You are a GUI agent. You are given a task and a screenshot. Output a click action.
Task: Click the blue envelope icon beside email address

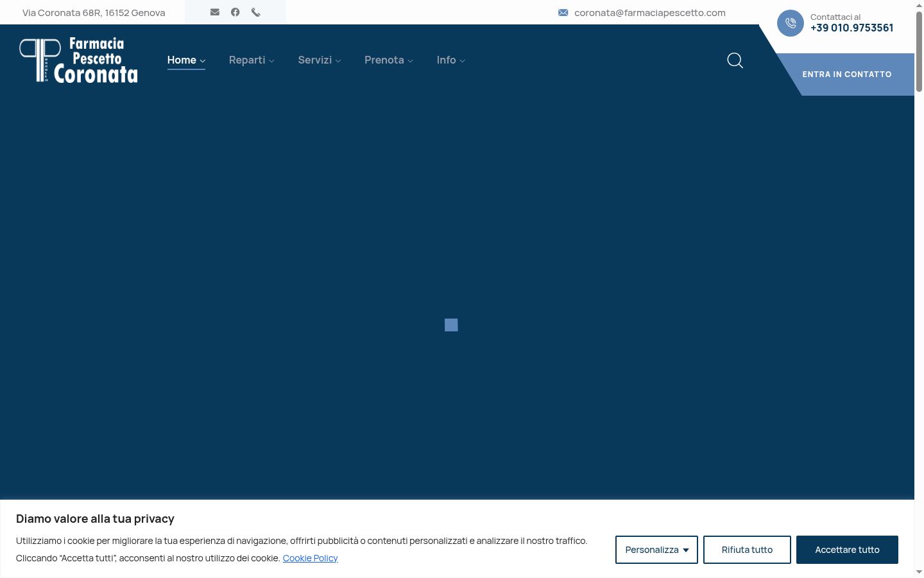pyautogui.click(x=563, y=13)
